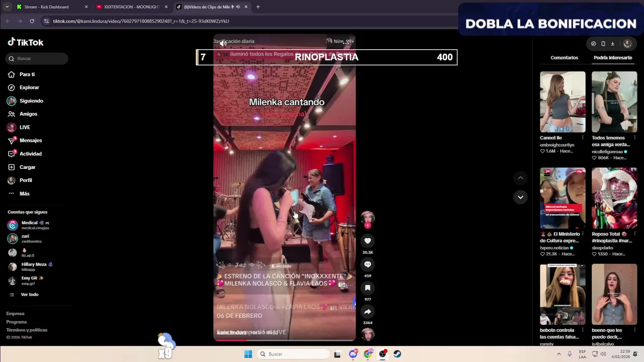The width and height of the screenshot is (644, 362).
Task: Open a new browser tab
Action: click(x=258, y=7)
